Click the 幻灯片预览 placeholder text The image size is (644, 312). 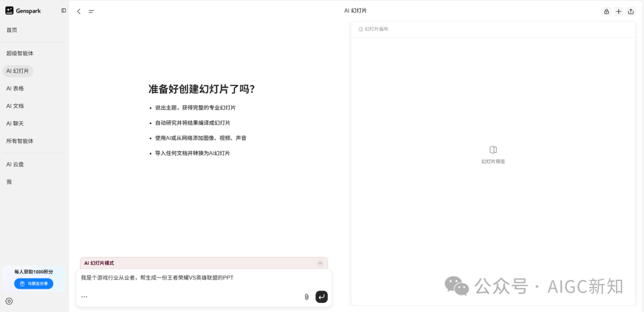tap(493, 162)
